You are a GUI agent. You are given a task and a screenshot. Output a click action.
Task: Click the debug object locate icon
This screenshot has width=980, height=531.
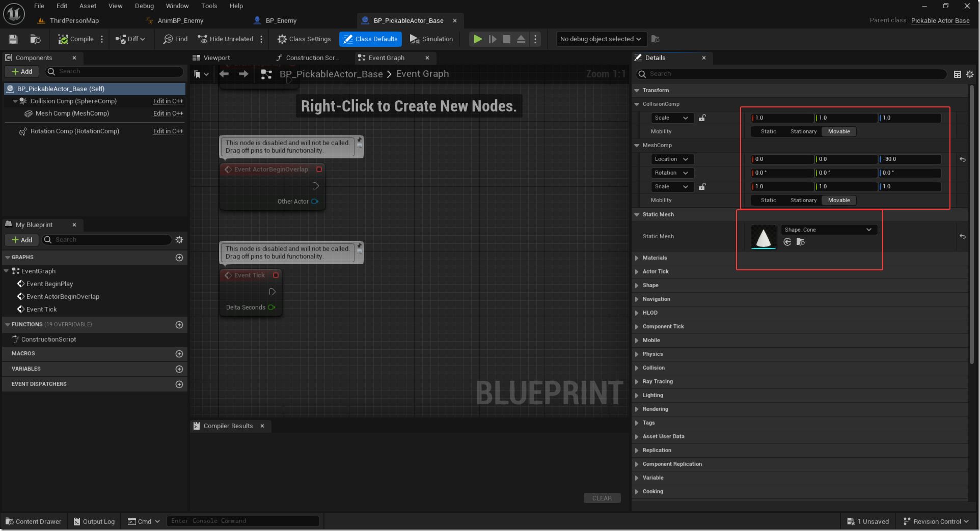click(x=656, y=39)
